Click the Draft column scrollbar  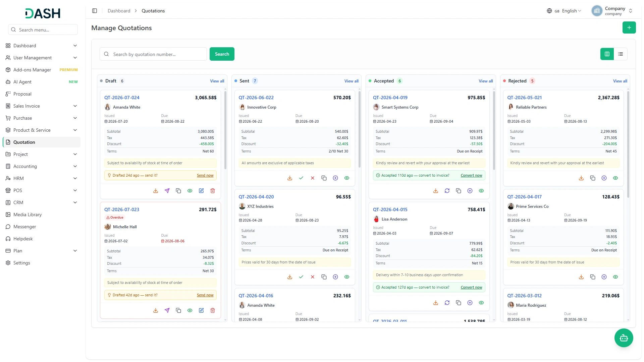pyautogui.click(x=225, y=131)
